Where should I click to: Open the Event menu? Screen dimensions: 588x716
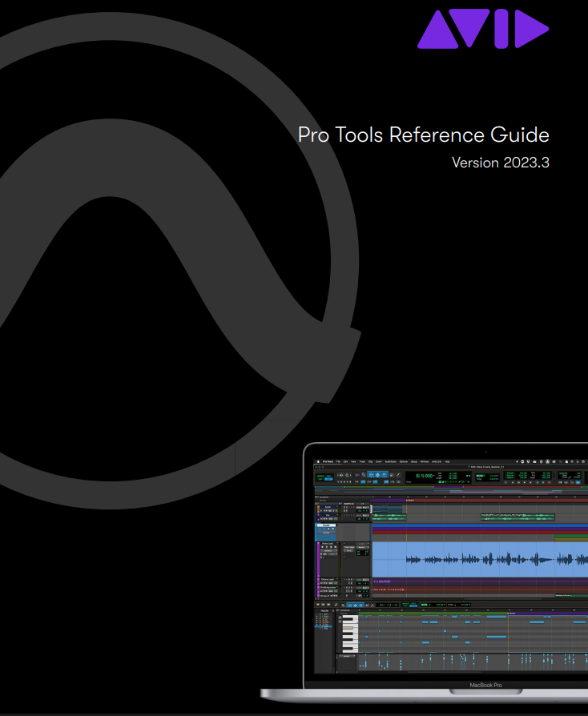tap(379, 461)
